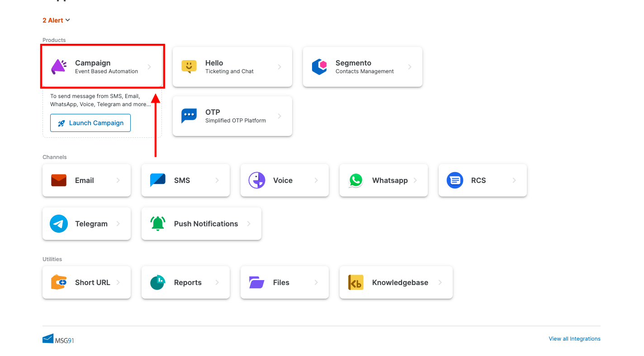Image resolution: width=644 pixels, height=356 pixels.
Task: Click the Campaign megaphone icon
Action: [59, 67]
